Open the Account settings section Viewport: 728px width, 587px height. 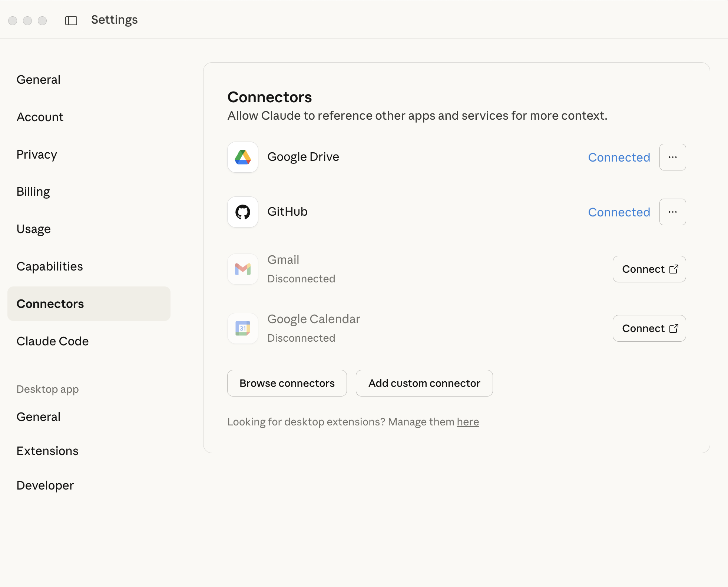tap(40, 117)
